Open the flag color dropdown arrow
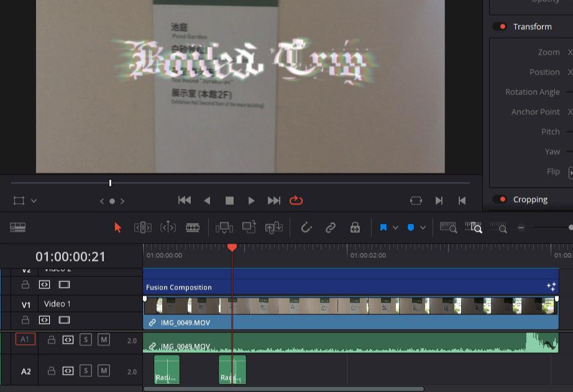 coord(395,227)
